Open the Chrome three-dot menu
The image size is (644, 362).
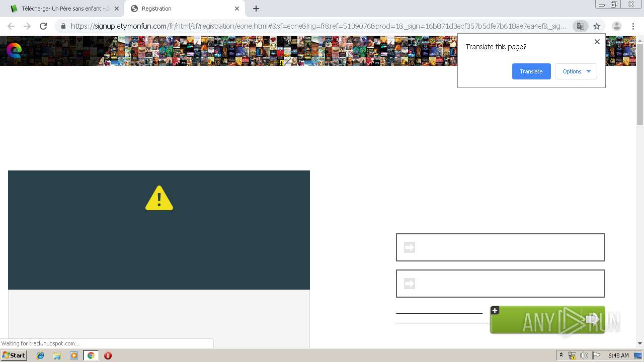click(x=633, y=26)
